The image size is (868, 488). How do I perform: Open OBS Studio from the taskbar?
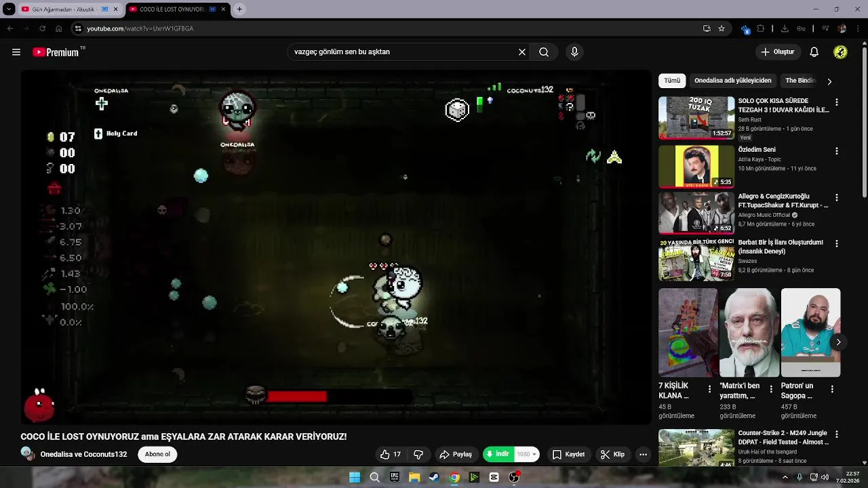click(514, 477)
